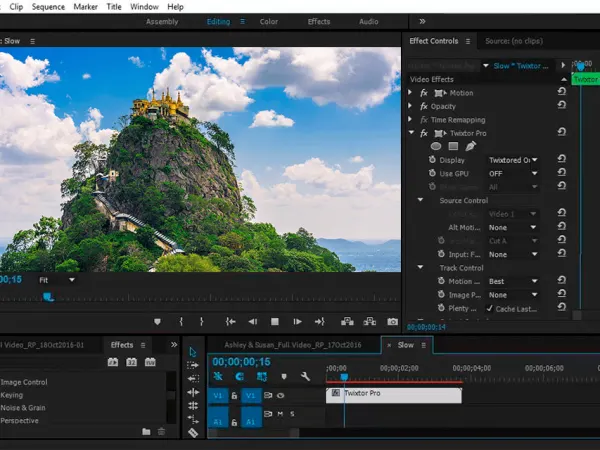Click the new custom bin folder icon
The width and height of the screenshot is (600, 450).
[x=146, y=431]
